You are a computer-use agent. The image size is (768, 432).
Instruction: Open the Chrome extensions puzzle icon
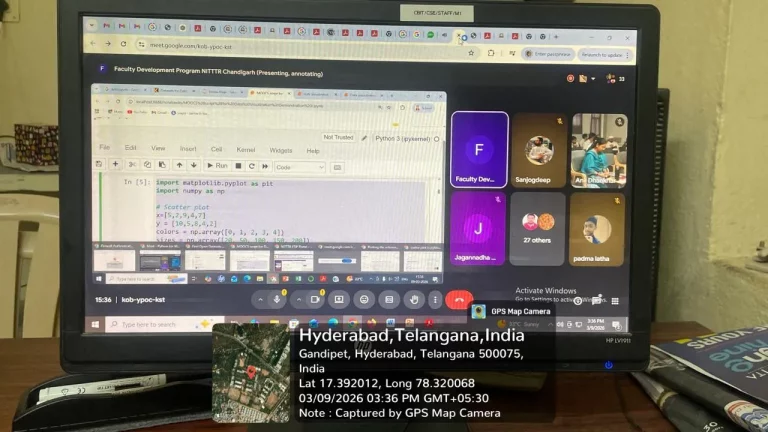point(491,53)
